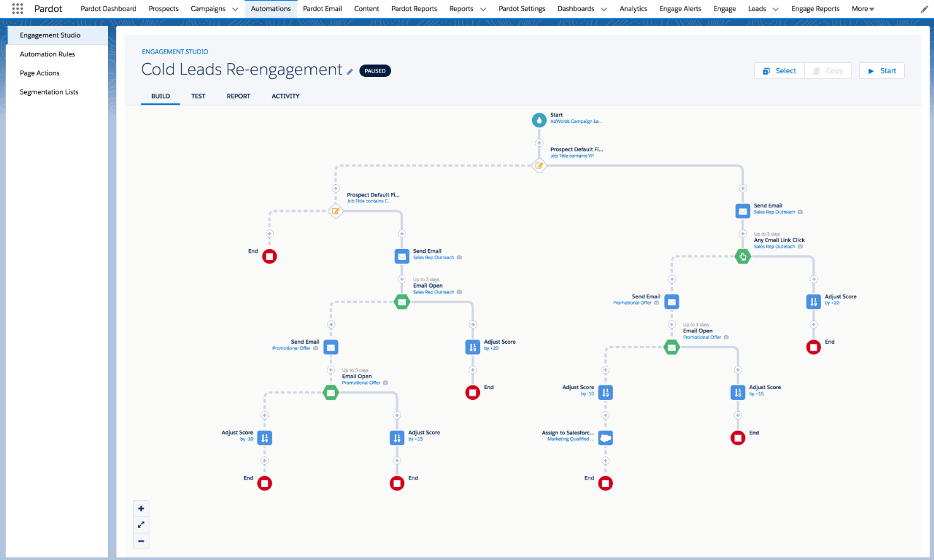Image resolution: width=934 pixels, height=560 pixels.
Task: Click the PAUSED status toggle badge
Action: tap(375, 71)
